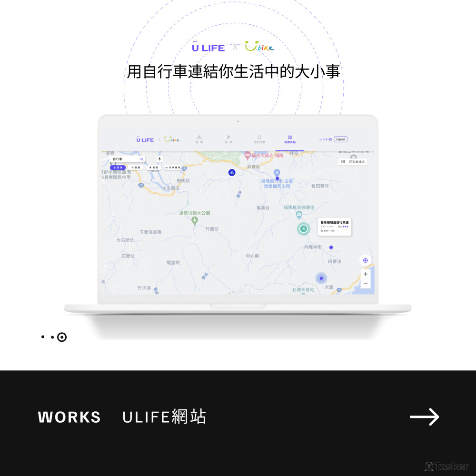Click the large Ubike logo at top
Screen dimensions: 476x476
click(259, 46)
